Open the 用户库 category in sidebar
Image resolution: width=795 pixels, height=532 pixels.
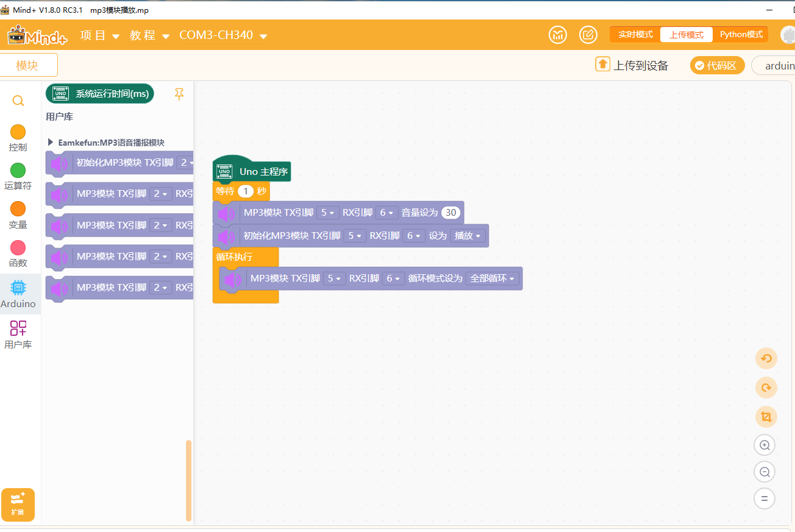[x=18, y=334]
